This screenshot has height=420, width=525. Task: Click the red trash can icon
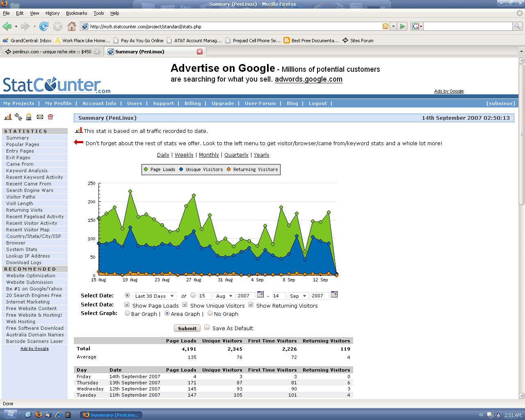point(50,117)
